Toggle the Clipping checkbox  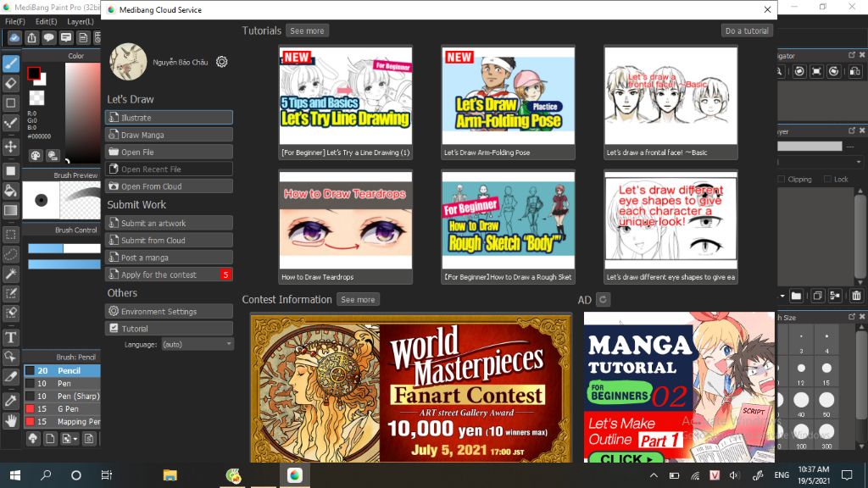pos(781,180)
